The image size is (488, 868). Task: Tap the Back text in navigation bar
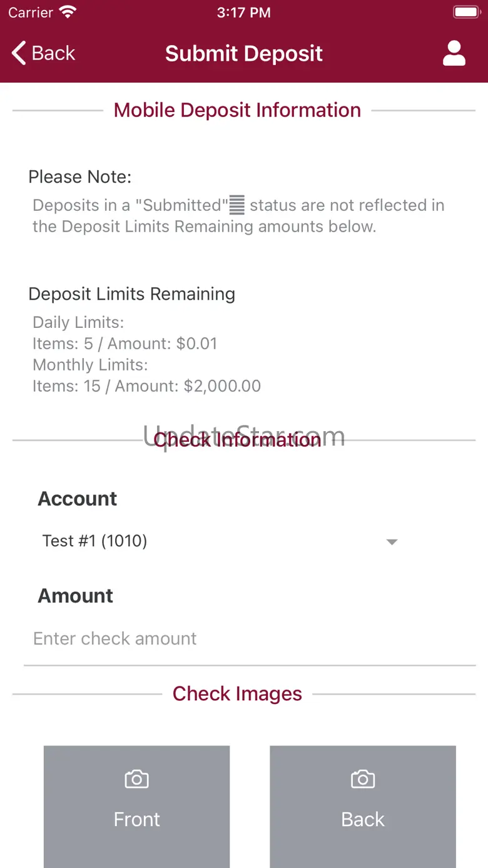pos(54,53)
